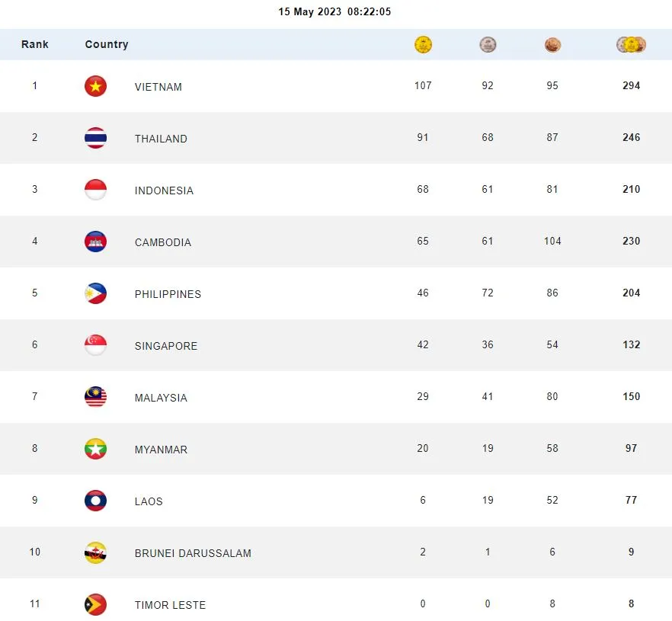Select the Rank column header

pos(35,44)
